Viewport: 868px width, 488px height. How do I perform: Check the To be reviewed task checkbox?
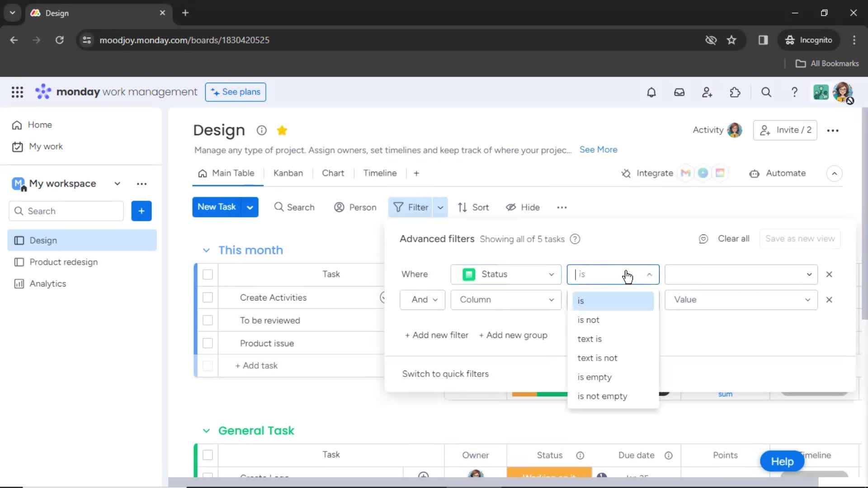pos(208,320)
